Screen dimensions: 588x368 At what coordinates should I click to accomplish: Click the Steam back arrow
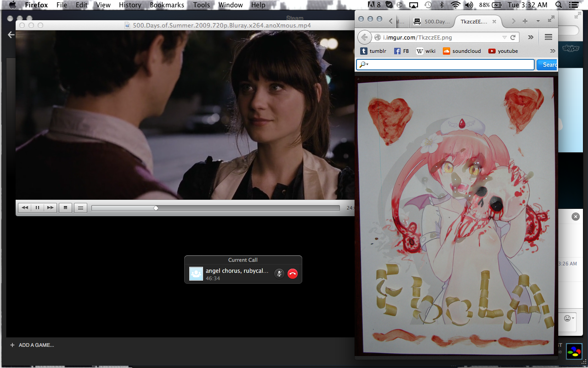pos(11,35)
